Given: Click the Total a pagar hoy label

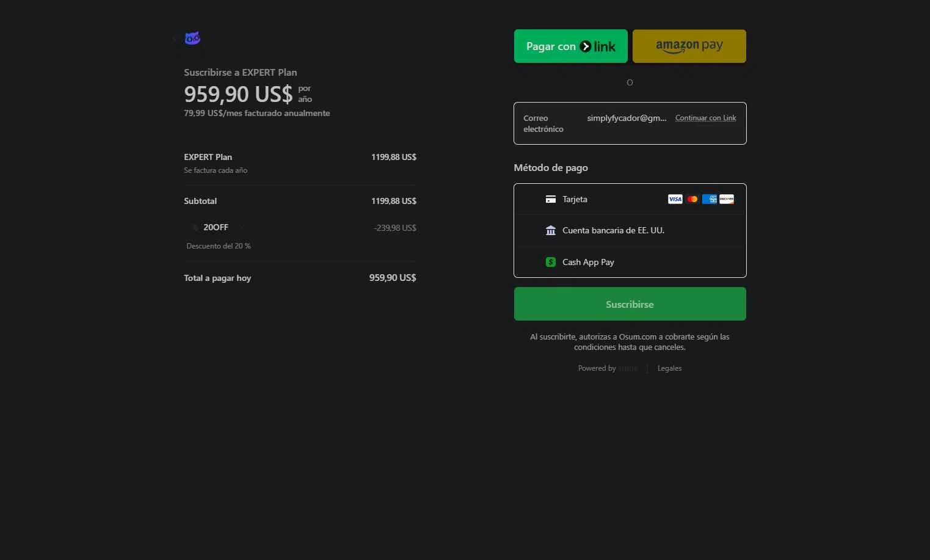Looking at the screenshot, I should tap(217, 278).
